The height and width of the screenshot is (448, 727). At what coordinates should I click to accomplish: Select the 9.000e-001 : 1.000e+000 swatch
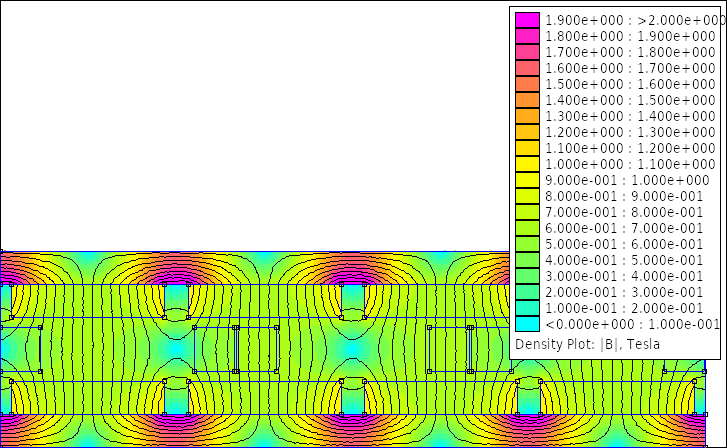(527, 180)
